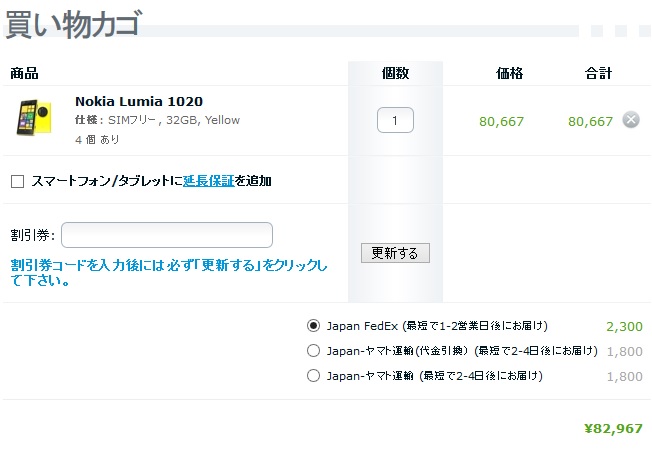Click the quantity field showing 1
Image resolution: width=652 pixels, height=449 pixels.
(x=395, y=120)
